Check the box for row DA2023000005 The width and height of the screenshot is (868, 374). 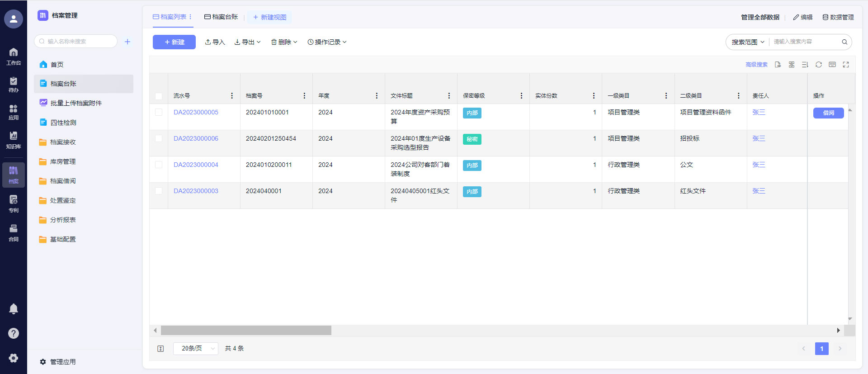(159, 112)
